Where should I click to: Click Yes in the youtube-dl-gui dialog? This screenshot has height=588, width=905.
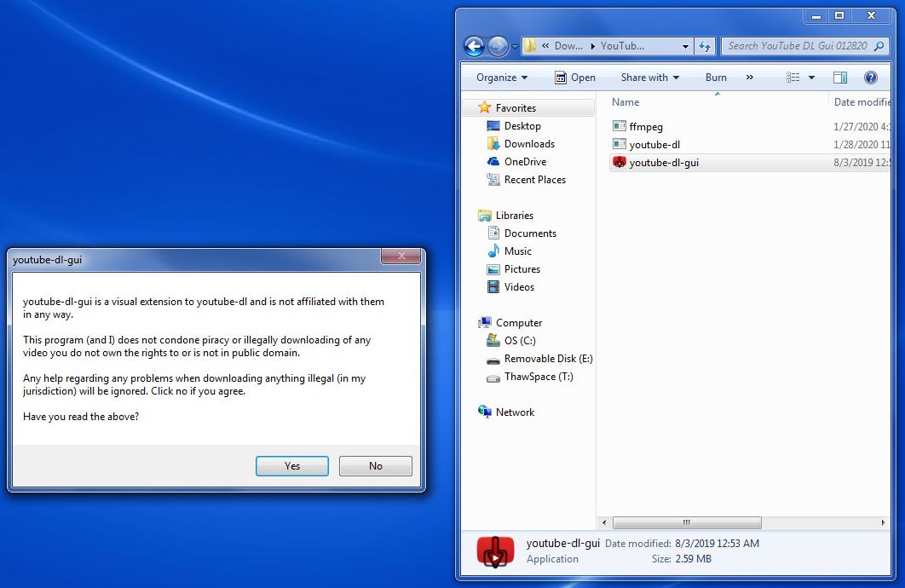[292, 465]
